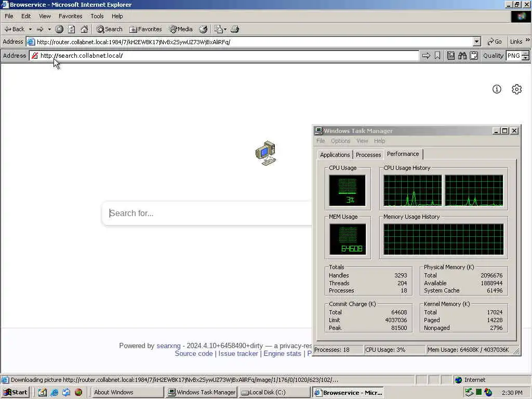Click the IE Home icon
The width and height of the screenshot is (532, 399).
coord(84,29)
